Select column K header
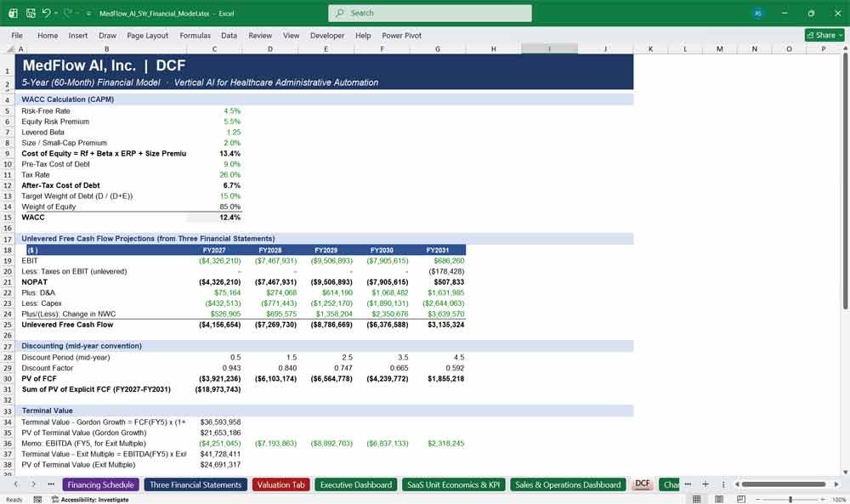 click(x=650, y=48)
